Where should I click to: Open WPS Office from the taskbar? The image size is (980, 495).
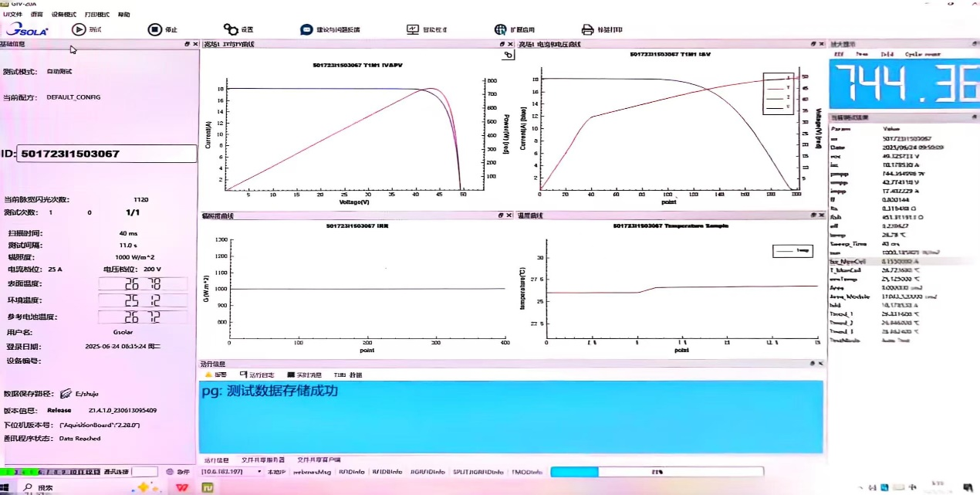click(x=183, y=487)
